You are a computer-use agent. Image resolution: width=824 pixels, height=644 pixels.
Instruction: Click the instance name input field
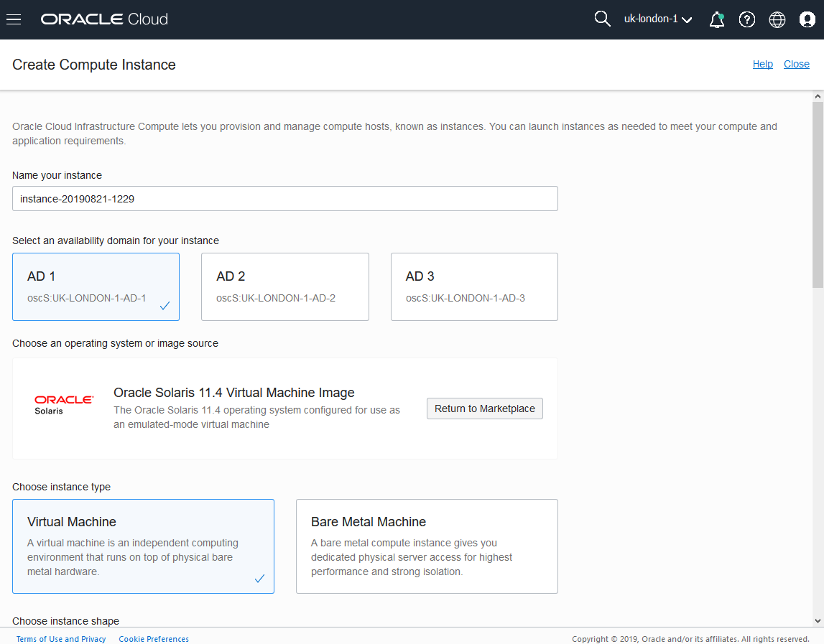point(284,199)
